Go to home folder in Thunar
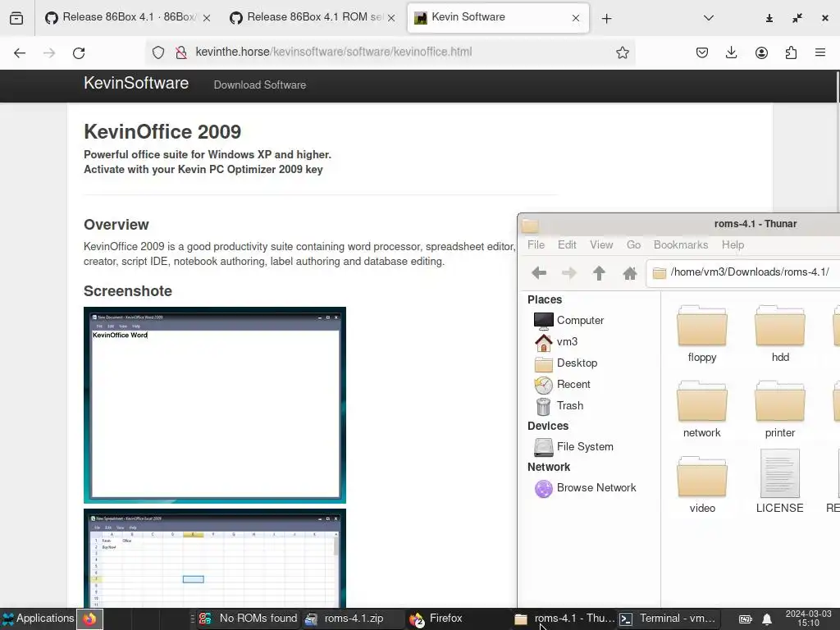Image resolution: width=840 pixels, height=630 pixels. [x=629, y=273]
